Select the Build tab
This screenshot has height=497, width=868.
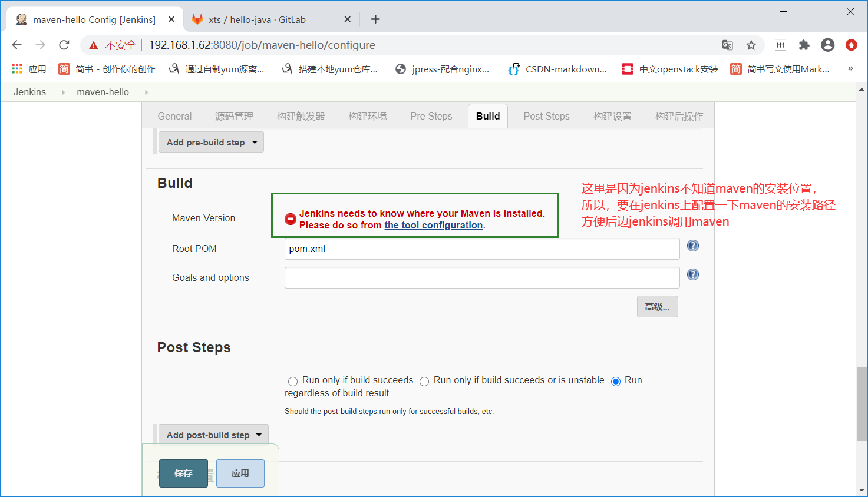(488, 116)
